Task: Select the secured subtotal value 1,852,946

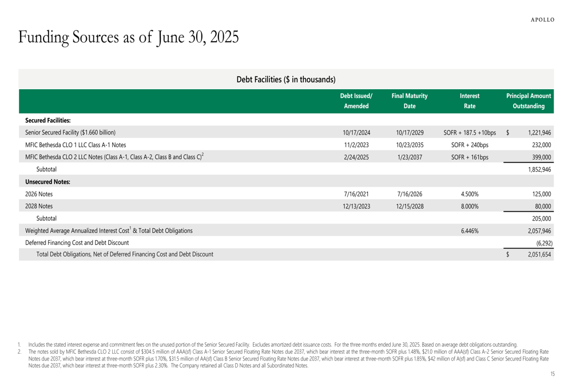Action: (x=539, y=169)
